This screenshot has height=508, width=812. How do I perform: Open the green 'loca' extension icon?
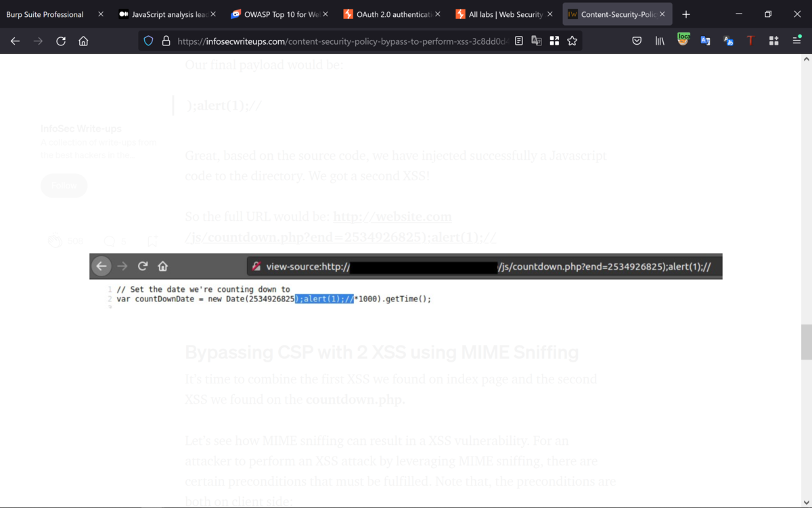click(x=683, y=40)
